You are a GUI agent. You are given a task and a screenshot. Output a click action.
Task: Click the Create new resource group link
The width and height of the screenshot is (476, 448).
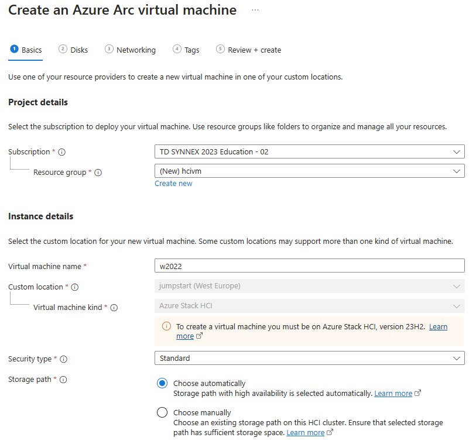point(173,184)
